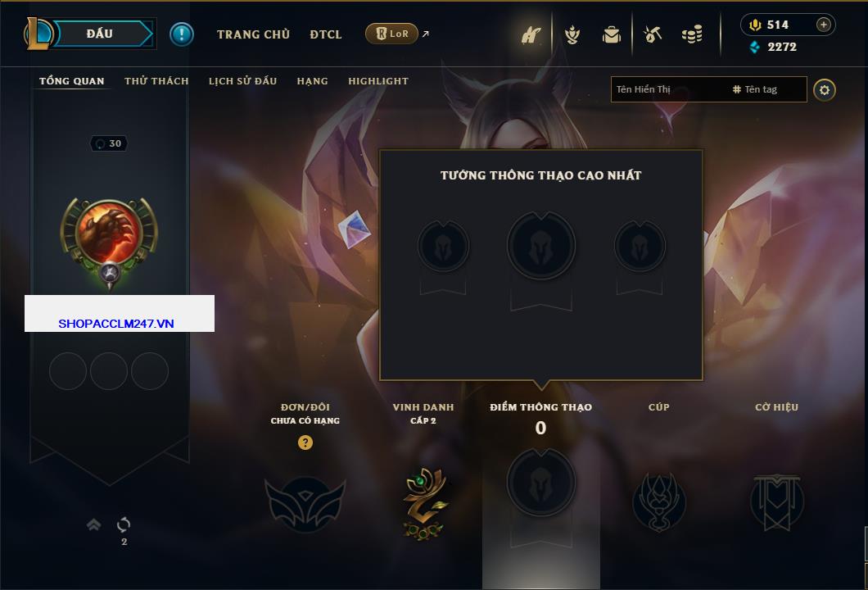868x590 pixels.
Task: Open the HIGHLIGHT tab
Action: [378, 81]
